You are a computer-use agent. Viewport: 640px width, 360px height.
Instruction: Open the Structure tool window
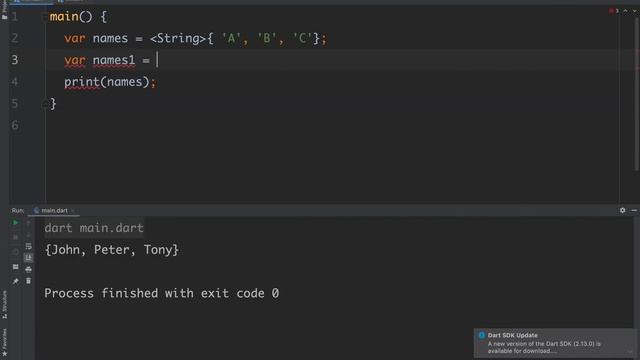(x=4, y=304)
